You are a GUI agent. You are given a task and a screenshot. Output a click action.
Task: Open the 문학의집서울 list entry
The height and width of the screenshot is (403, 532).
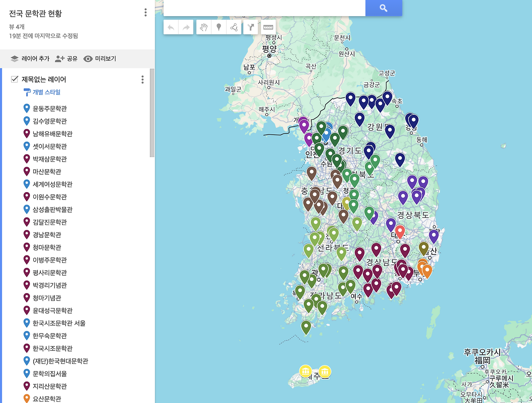click(50, 373)
